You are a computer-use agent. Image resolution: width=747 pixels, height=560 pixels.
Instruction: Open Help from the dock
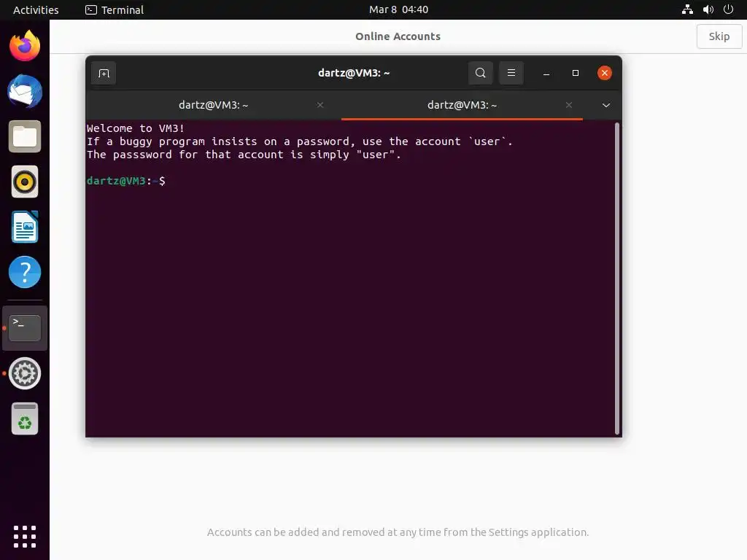click(25, 272)
